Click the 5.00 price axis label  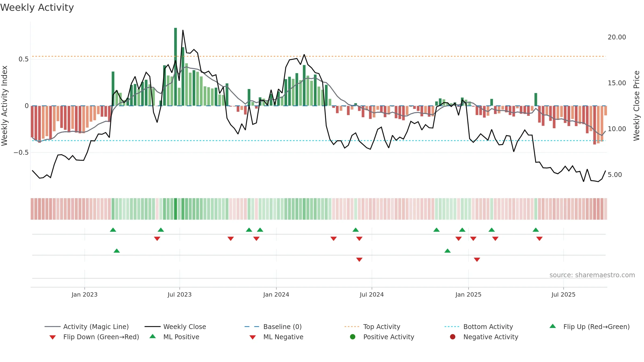(x=615, y=175)
